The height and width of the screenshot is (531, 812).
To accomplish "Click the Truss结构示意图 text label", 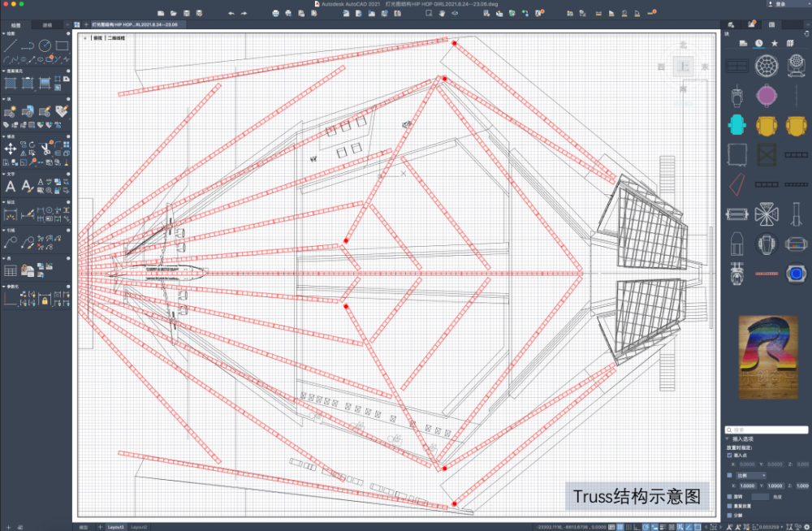I will 637,496.
